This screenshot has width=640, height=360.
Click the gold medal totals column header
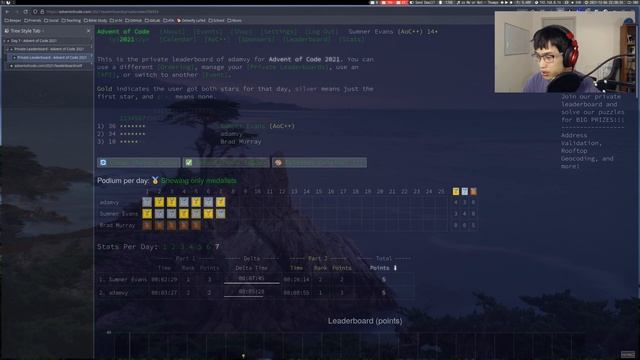click(x=456, y=191)
